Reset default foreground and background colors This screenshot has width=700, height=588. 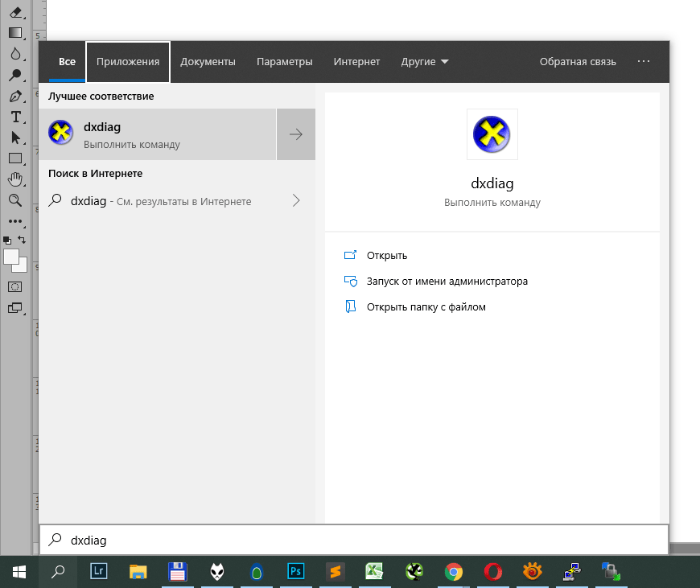click(x=7, y=241)
